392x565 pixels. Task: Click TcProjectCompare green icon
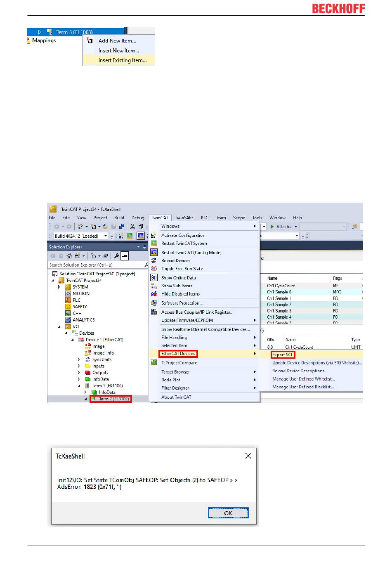[x=154, y=363]
